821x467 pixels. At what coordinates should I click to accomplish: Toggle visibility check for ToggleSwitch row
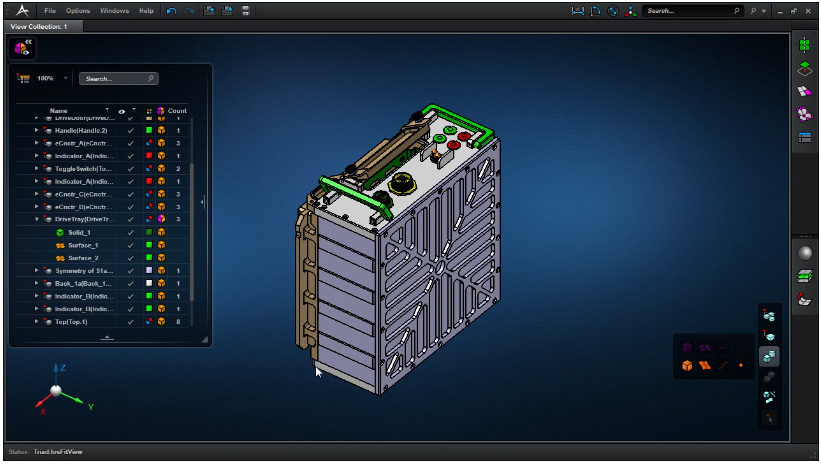coord(130,169)
